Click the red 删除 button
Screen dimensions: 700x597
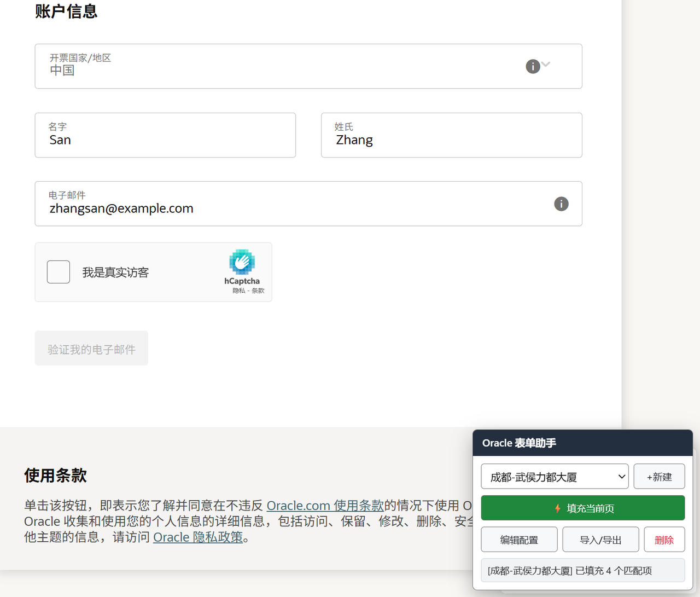click(x=664, y=540)
